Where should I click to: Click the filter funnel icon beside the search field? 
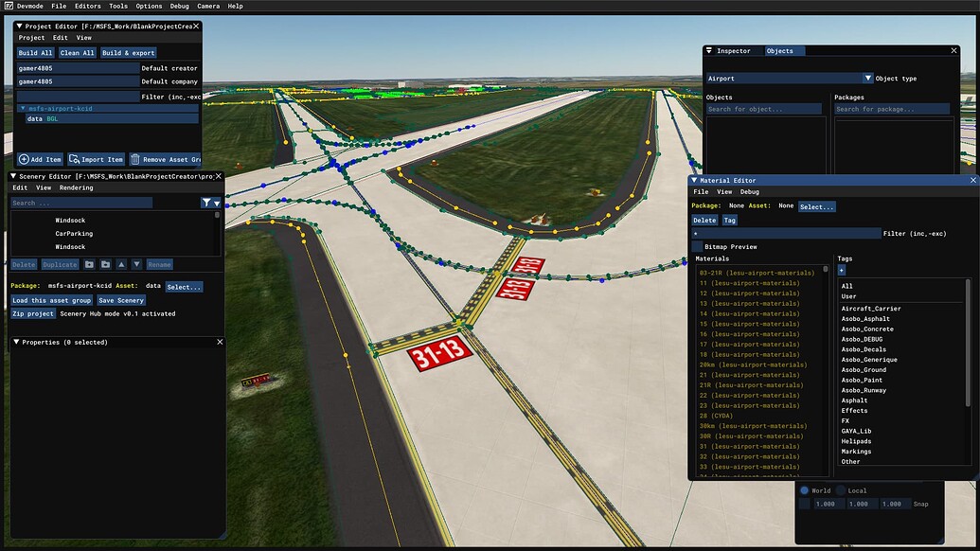206,203
